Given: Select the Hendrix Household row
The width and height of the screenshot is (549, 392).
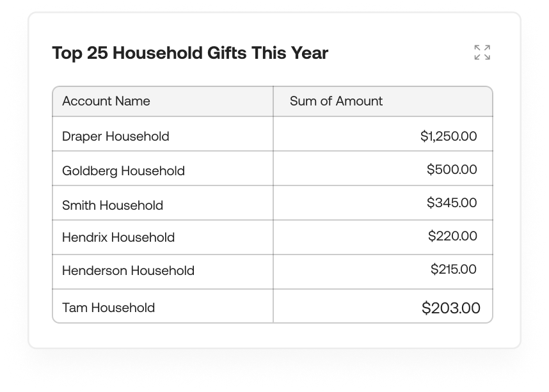Looking at the screenshot, I should point(118,237).
